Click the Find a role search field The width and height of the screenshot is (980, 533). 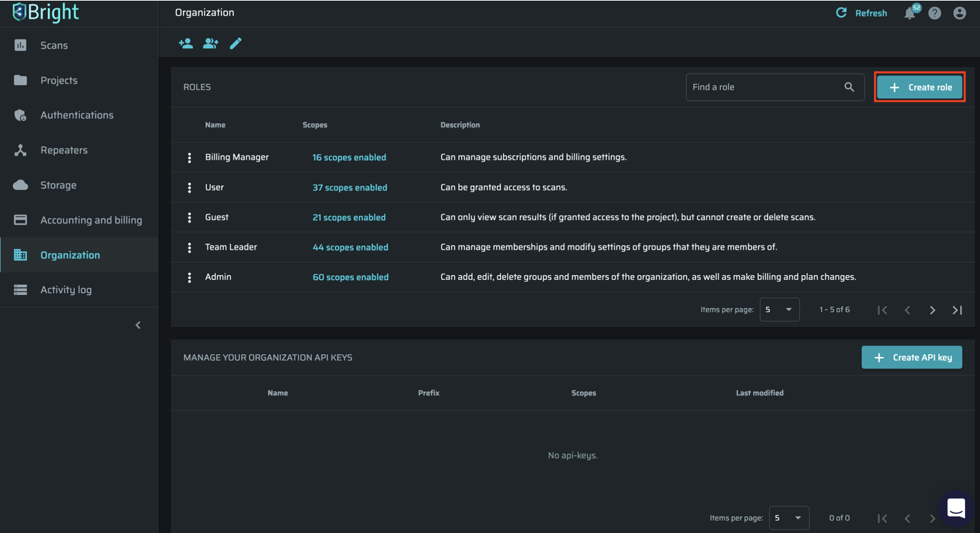click(764, 87)
